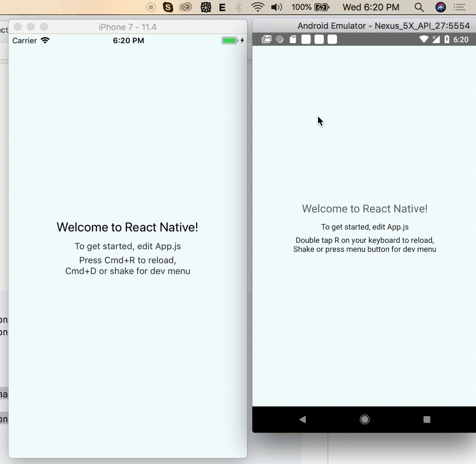
Task: Tap the Android recent apps square button
Action: (x=427, y=419)
